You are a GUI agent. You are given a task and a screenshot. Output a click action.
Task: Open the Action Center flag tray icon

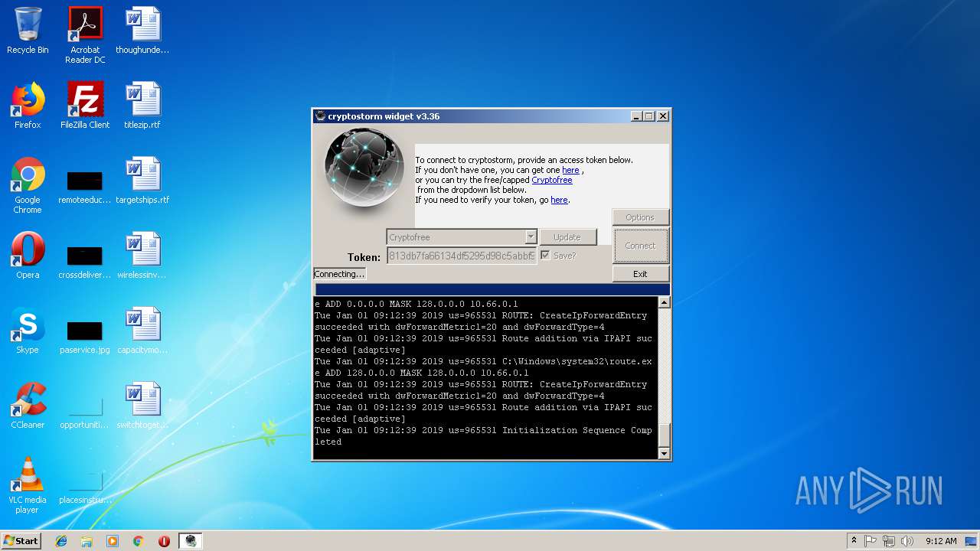tap(871, 541)
